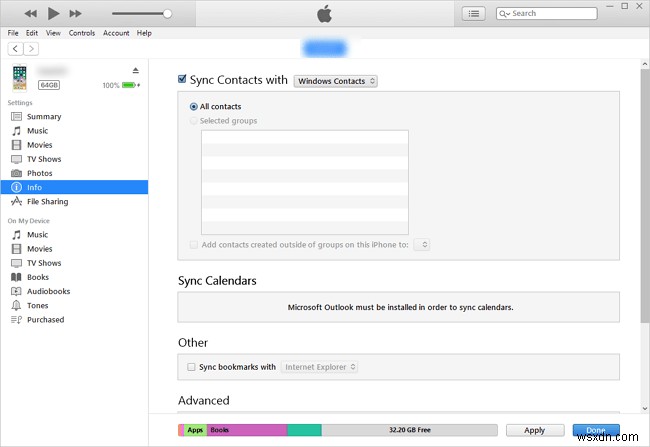Open Tones on device
The height and width of the screenshot is (447, 650).
(74, 306)
